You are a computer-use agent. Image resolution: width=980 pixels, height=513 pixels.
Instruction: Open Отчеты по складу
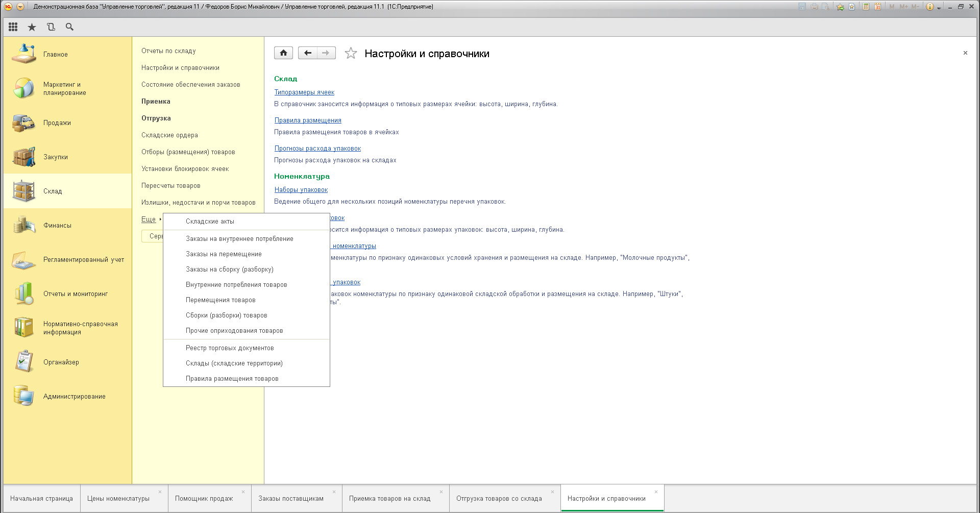pos(168,51)
